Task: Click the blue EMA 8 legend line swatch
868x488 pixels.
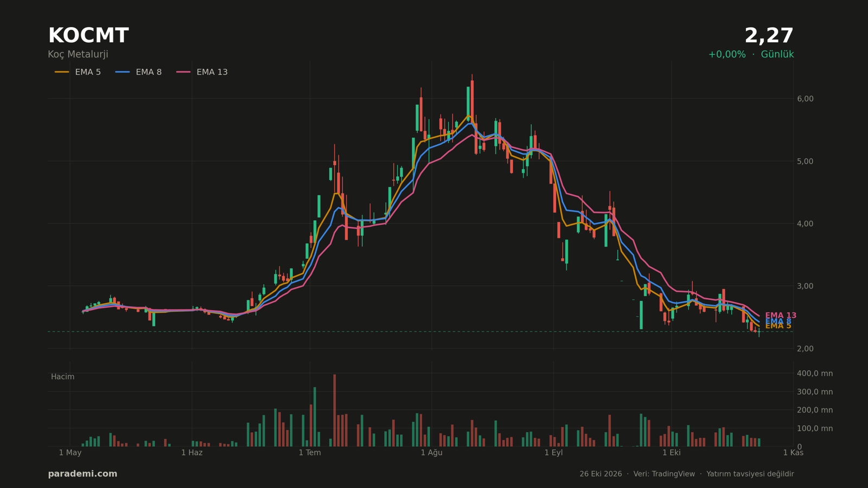Action: (123, 72)
